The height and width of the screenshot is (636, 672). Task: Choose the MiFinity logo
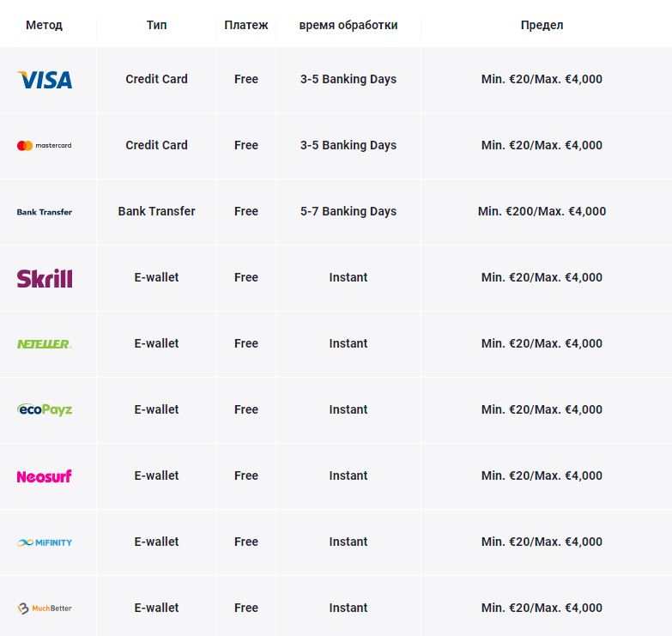(45, 542)
